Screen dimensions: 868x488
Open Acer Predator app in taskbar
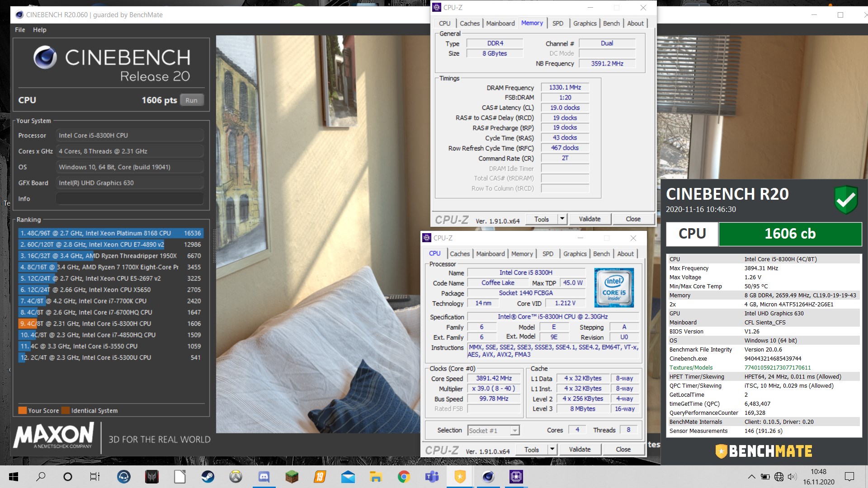[x=151, y=477]
